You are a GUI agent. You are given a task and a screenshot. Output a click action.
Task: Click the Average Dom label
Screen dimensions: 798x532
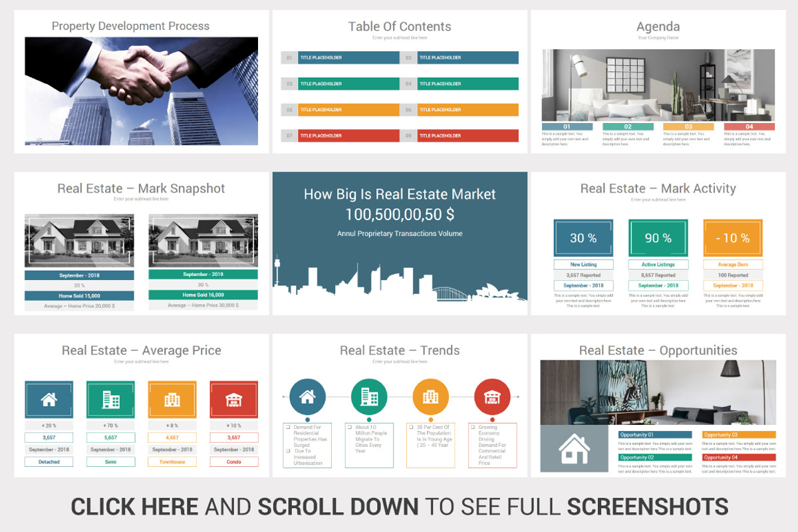(x=733, y=265)
